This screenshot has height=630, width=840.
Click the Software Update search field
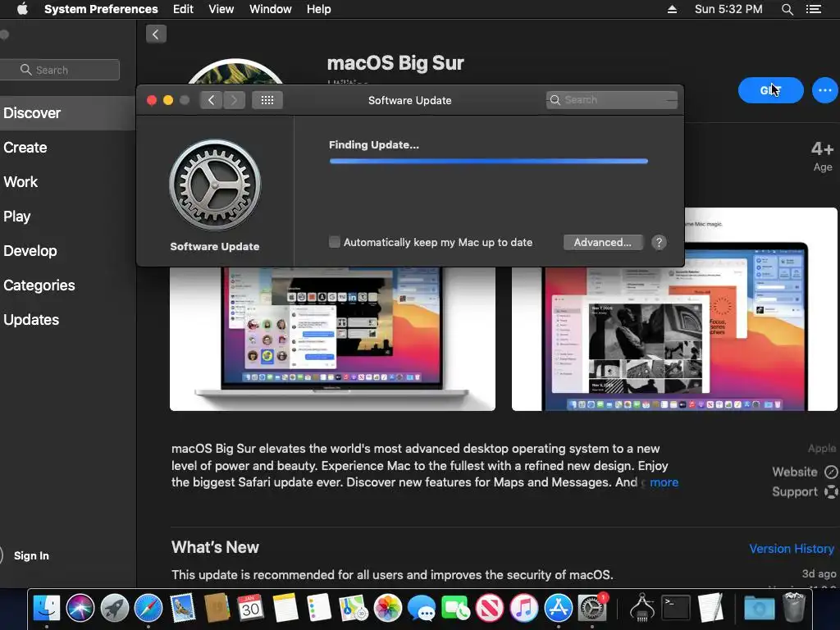tap(612, 99)
